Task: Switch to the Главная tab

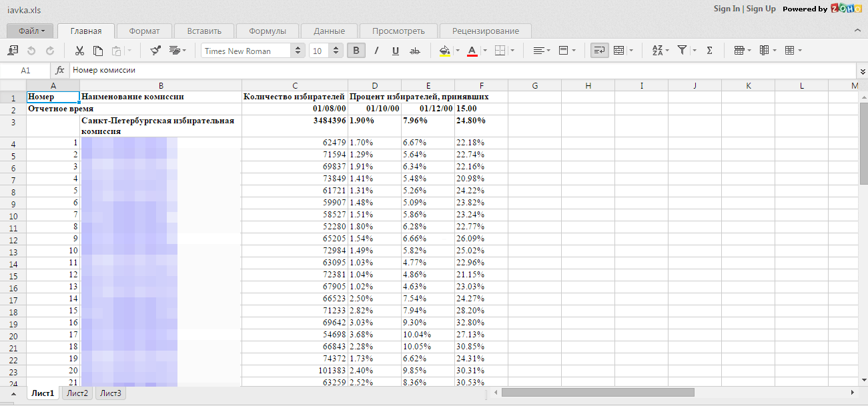Action: point(86,31)
